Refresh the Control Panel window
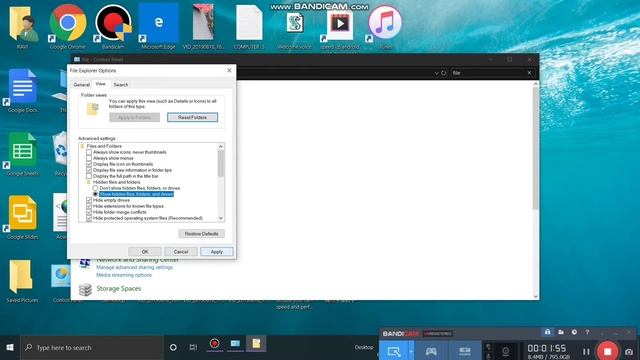This screenshot has width=640, height=360. [444, 73]
